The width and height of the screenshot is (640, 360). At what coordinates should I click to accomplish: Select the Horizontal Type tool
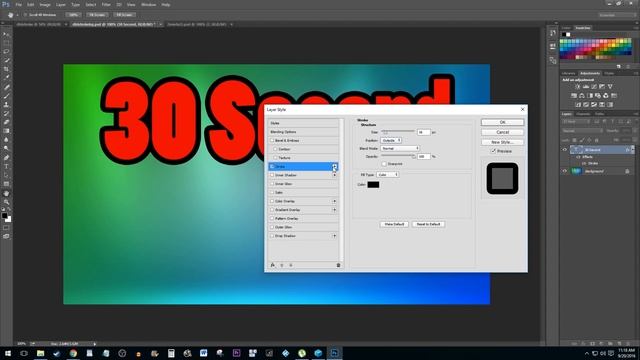[6, 167]
